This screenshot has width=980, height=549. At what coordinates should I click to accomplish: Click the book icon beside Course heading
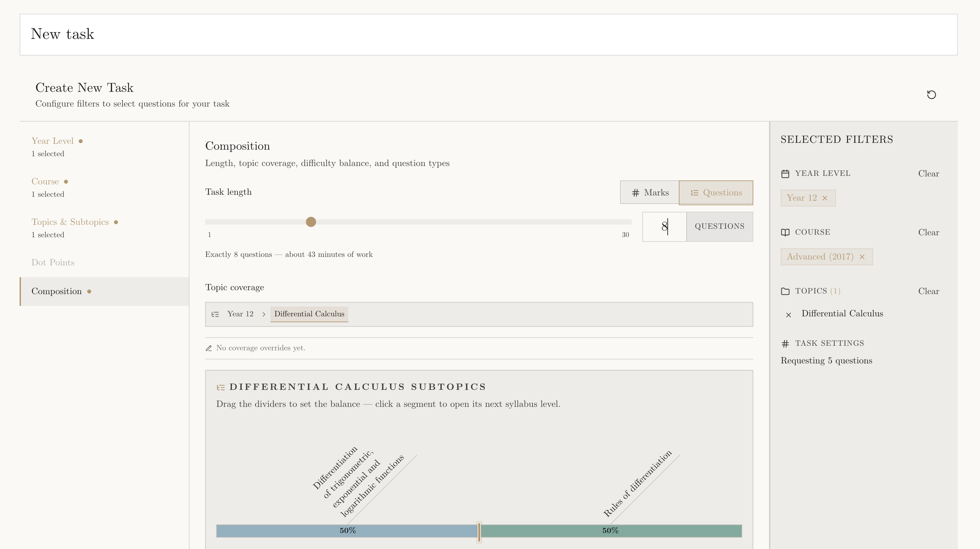[x=785, y=232]
